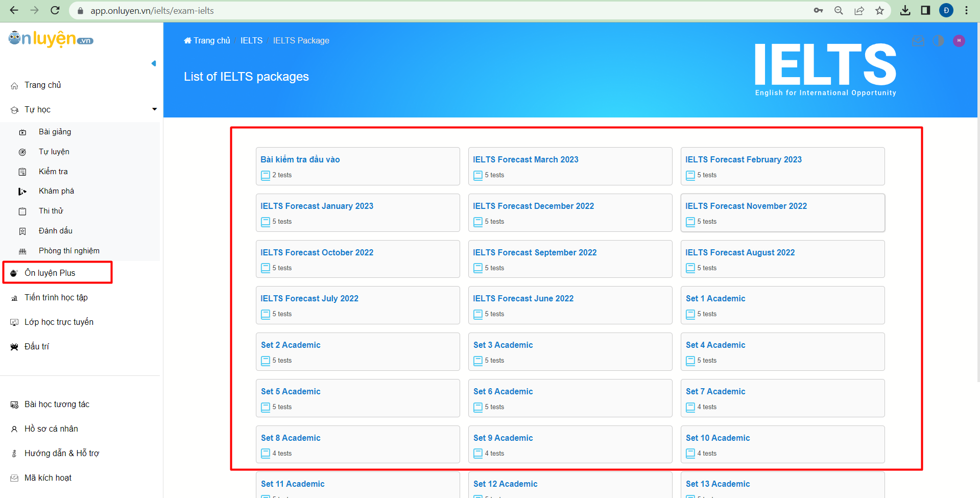Open Set 11 Academic package

[358, 485]
